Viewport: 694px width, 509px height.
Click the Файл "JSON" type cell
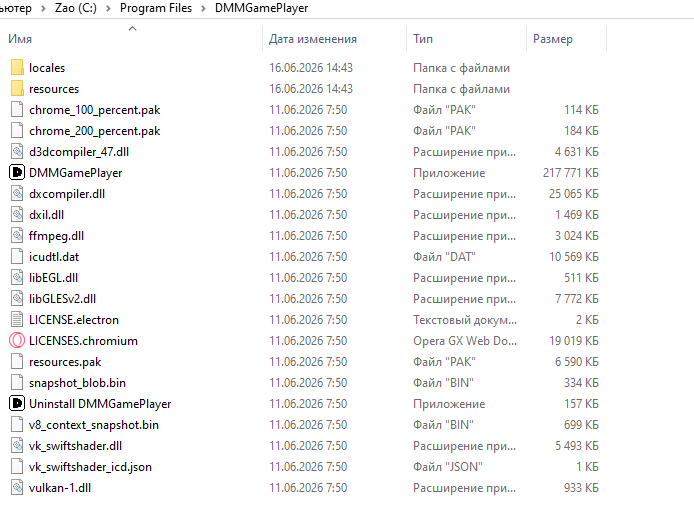click(x=447, y=467)
